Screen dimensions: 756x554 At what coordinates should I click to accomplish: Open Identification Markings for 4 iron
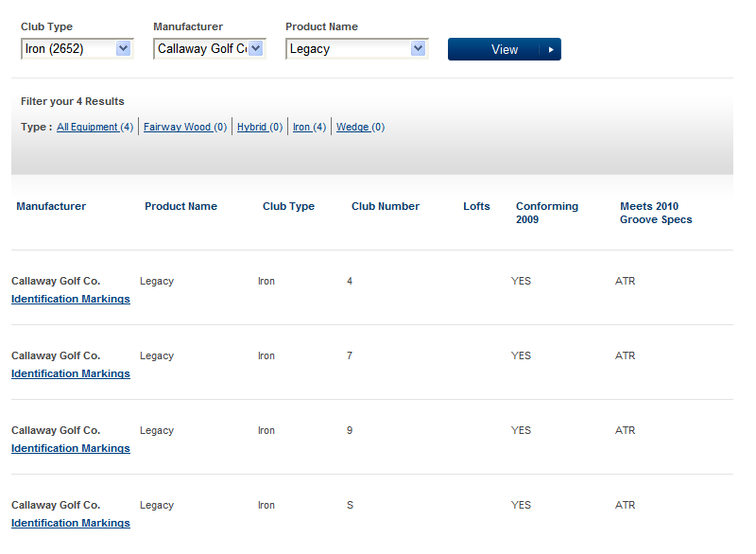[x=71, y=299]
